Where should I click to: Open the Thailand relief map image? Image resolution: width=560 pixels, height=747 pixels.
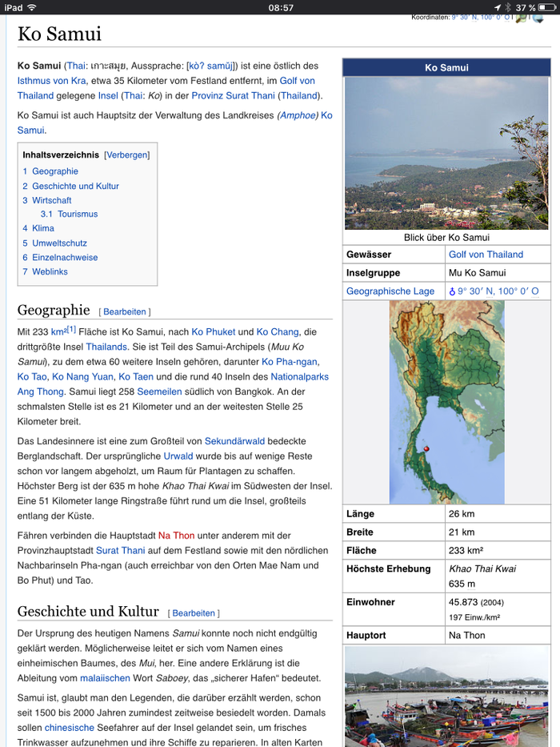446,402
